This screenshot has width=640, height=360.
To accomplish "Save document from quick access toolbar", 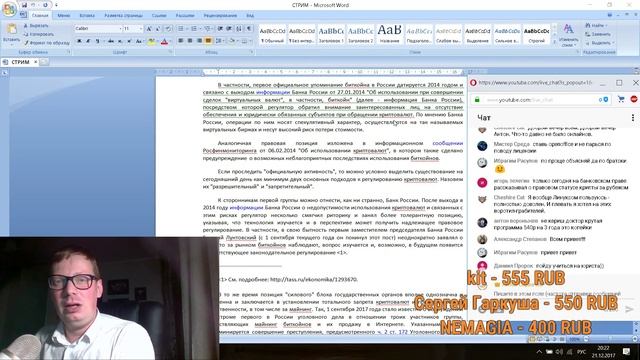I will [24, 5].
